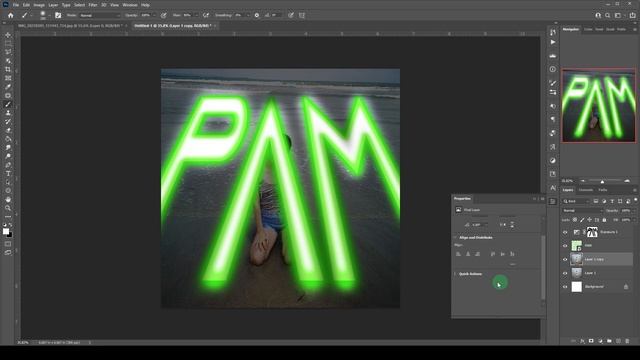Click Create new group folder icon
640x360 pixels.
[609, 341]
